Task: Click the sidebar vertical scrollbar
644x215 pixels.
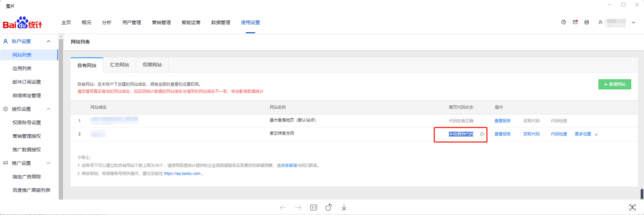Action: point(61,115)
